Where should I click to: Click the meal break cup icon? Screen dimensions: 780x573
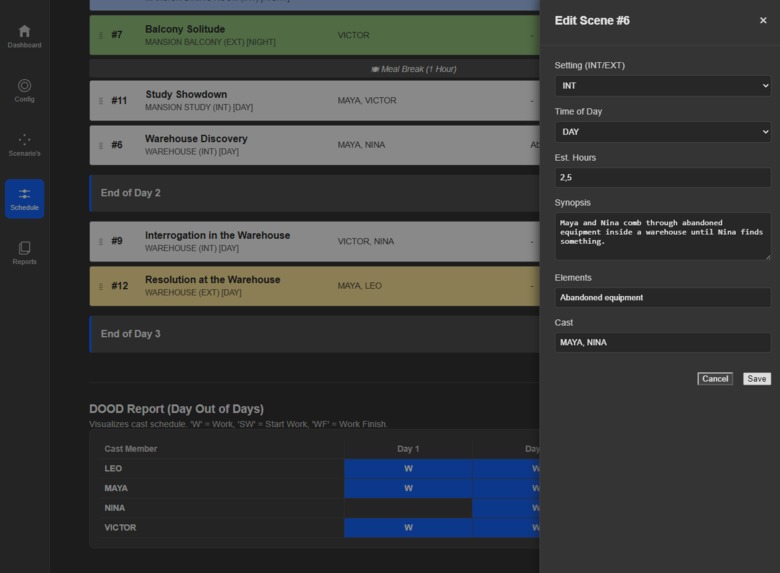tap(375, 69)
